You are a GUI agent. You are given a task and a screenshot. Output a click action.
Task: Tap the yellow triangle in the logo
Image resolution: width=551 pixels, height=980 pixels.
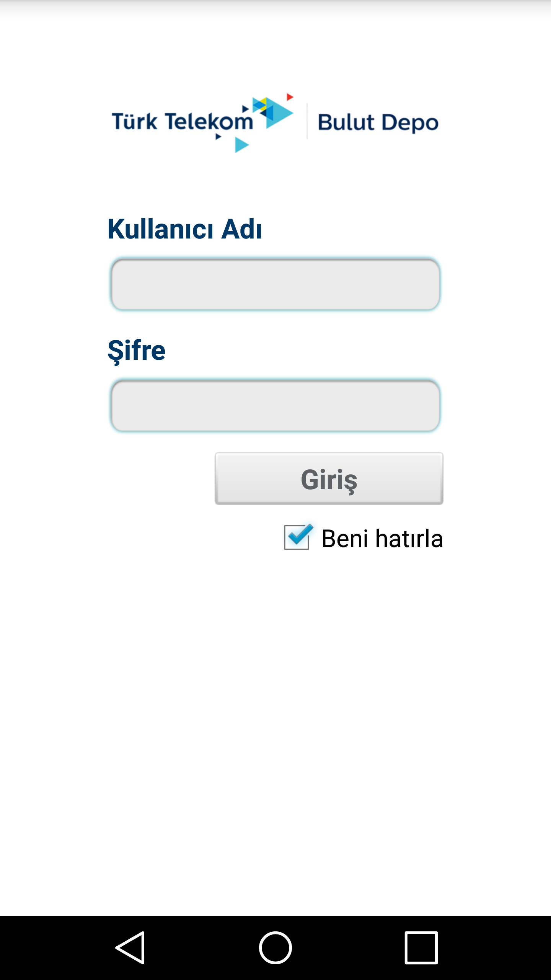click(264, 100)
